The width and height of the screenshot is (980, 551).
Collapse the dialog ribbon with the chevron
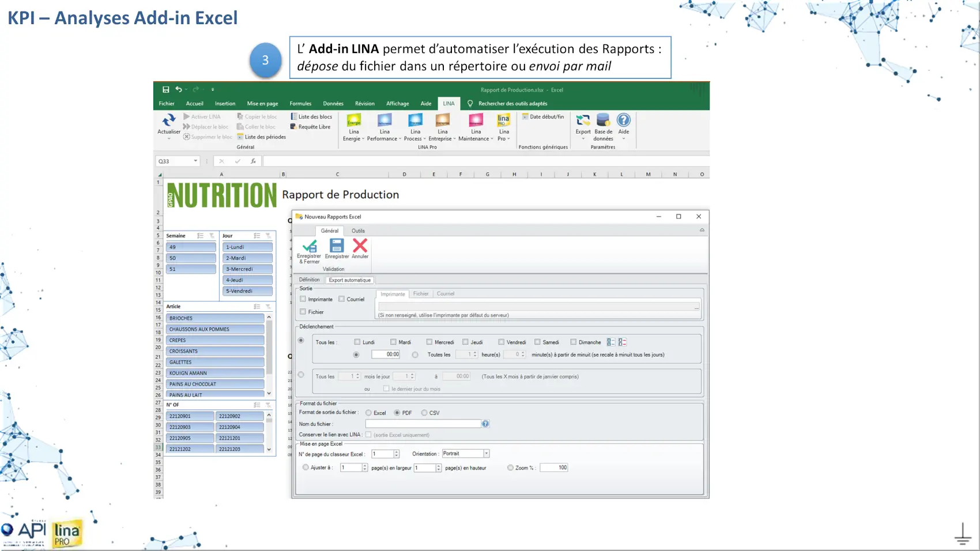click(x=702, y=230)
